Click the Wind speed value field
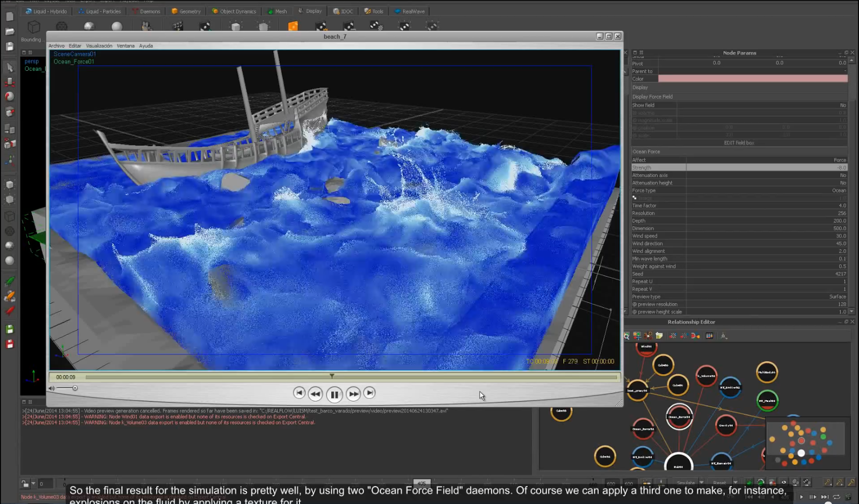This screenshot has height=504, width=859. [767, 236]
